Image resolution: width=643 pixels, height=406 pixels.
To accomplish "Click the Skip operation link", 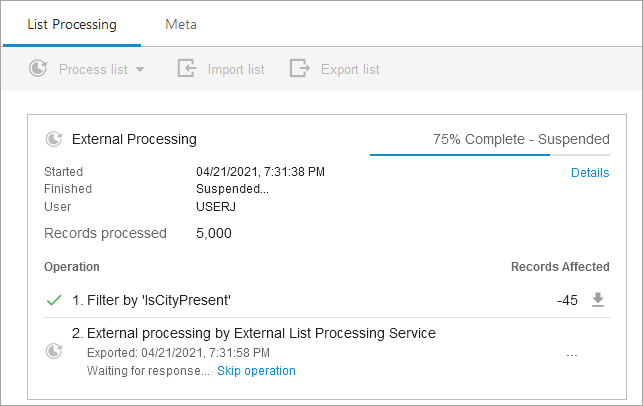I will [x=256, y=371].
